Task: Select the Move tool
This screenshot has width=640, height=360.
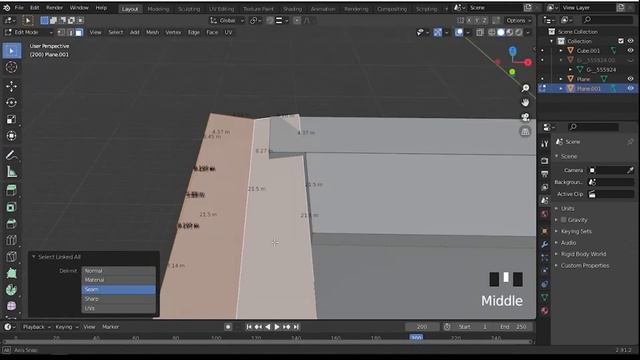Action: coord(11,86)
